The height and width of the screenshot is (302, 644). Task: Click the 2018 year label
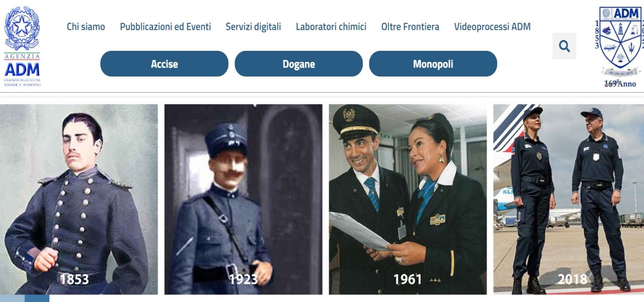[573, 279]
